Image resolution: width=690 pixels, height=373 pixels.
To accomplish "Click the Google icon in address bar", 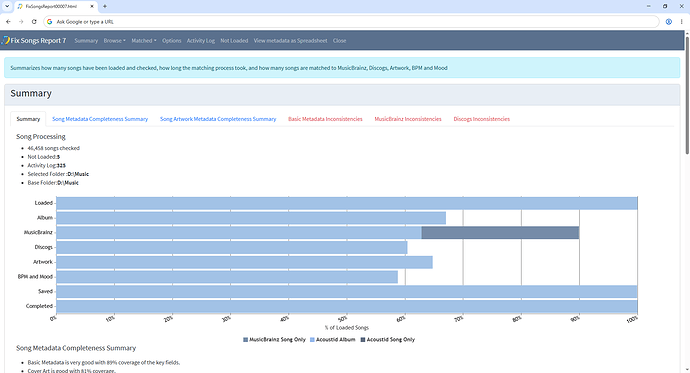I will (49, 22).
